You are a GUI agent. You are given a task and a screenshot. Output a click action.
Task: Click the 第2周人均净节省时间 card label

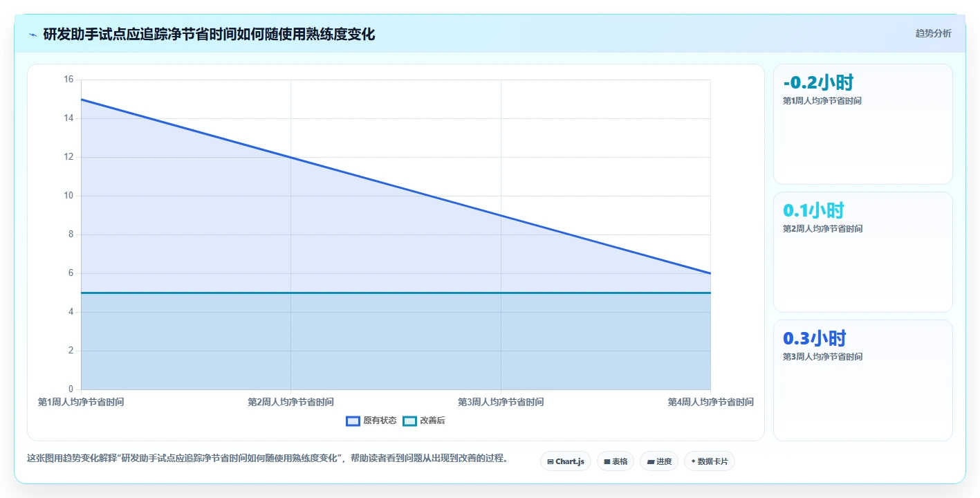pos(822,229)
